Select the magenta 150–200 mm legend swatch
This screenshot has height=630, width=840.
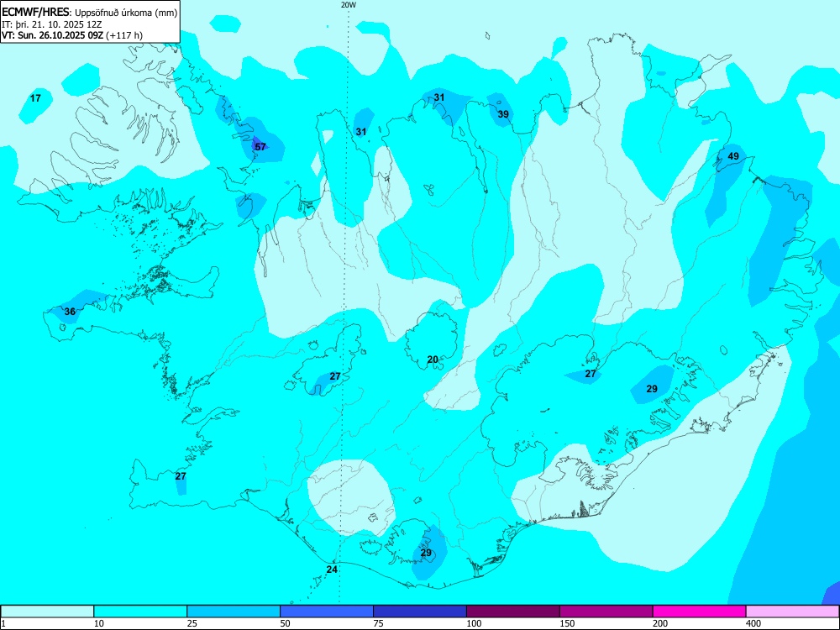point(606,612)
